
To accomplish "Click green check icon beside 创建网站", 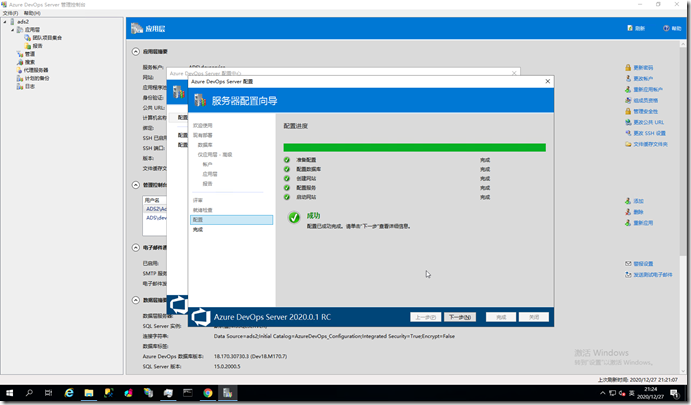I will (287, 178).
